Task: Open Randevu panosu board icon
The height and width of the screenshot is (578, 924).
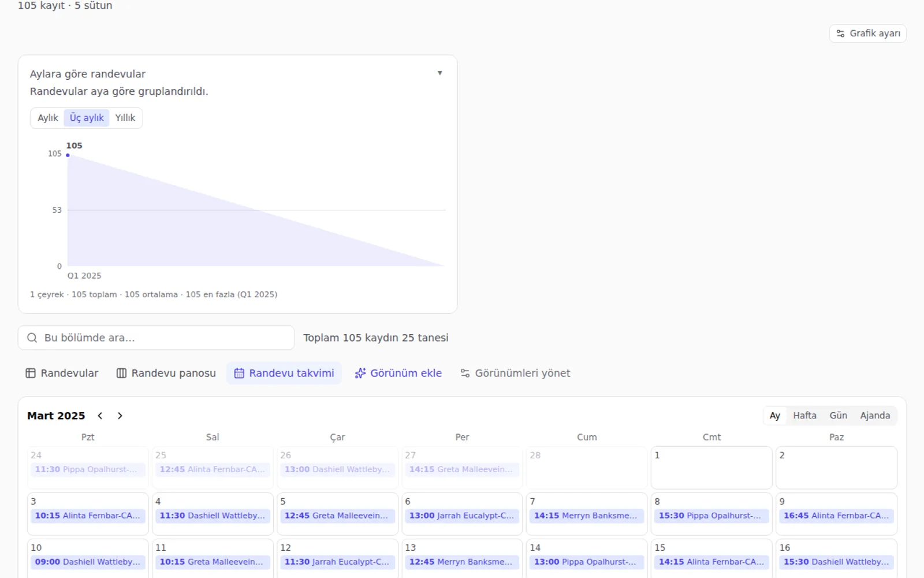Action: pos(121,373)
